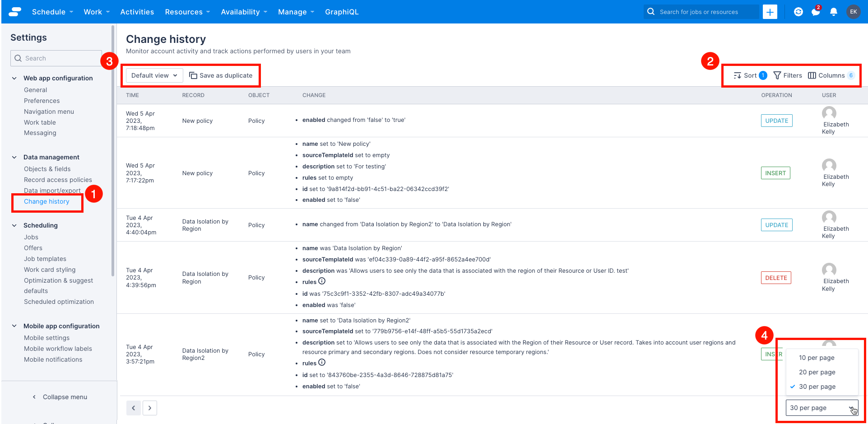Open the Columns configuration icon

pos(812,75)
